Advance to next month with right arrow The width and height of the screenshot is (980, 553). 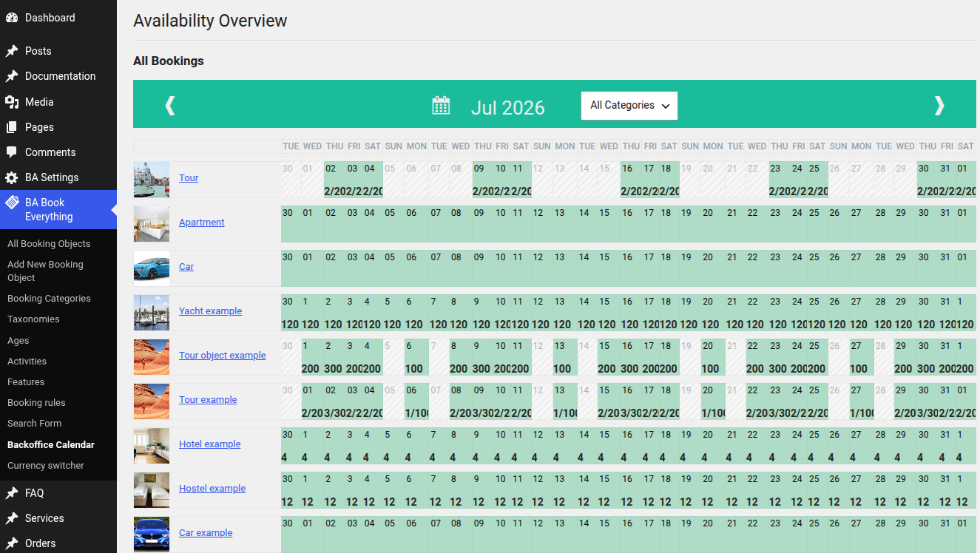[x=939, y=106]
